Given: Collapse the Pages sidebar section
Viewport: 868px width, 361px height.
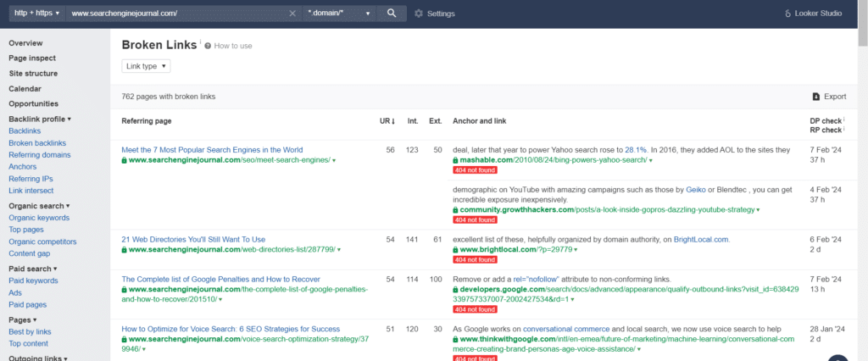Looking at the screenshot, I should (23, 320).
